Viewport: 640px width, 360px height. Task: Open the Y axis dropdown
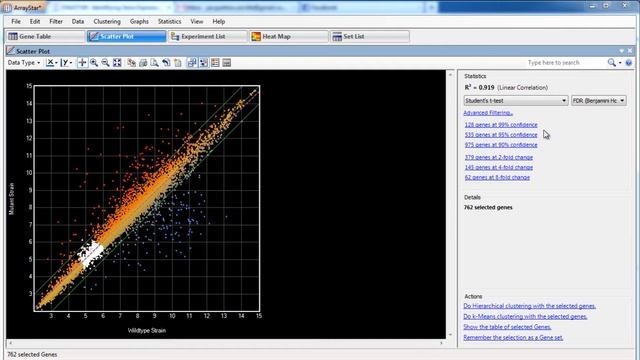(67, 62)
